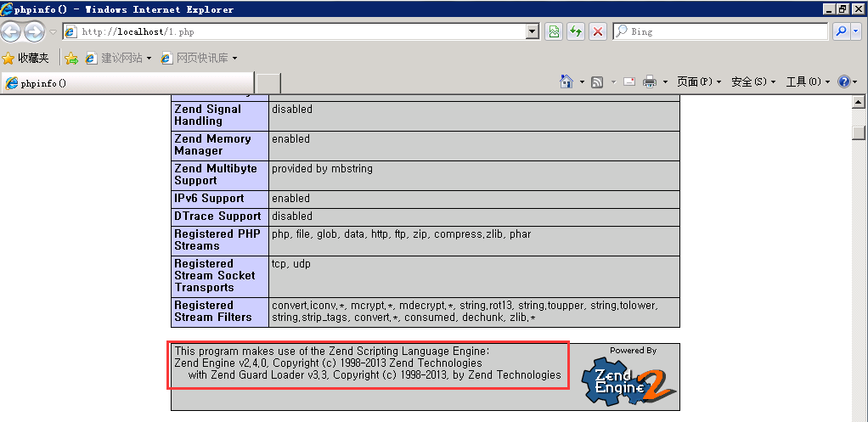Click the Add to Favorites Bar star icon
The width and height of the screenshot is (868, 422).
click(x=71, y=58)
